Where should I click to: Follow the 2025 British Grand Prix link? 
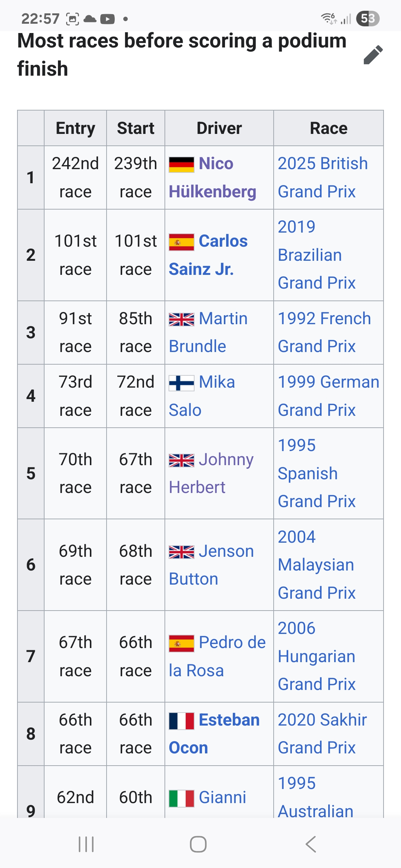(x=323, y=178)
